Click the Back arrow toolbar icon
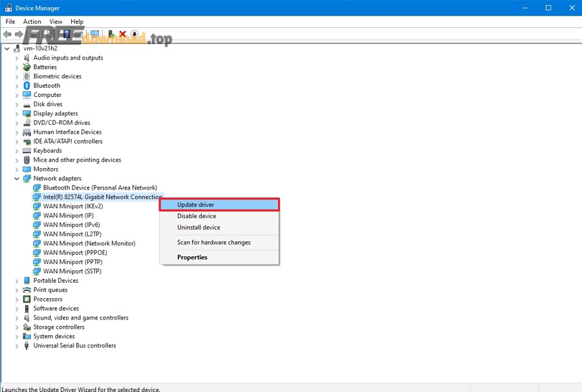Screen dimensions: 582x392 click(x=7, y=34)
